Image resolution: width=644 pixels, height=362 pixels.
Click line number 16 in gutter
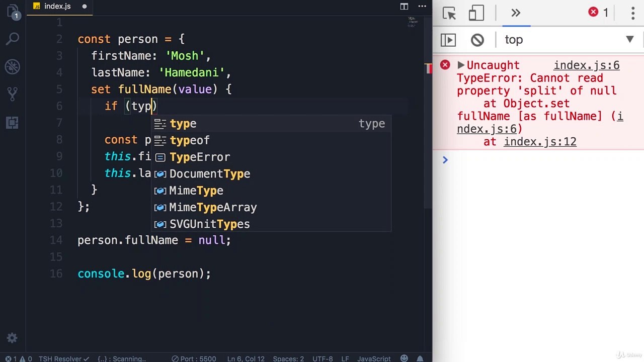click(x=56, y=274)
